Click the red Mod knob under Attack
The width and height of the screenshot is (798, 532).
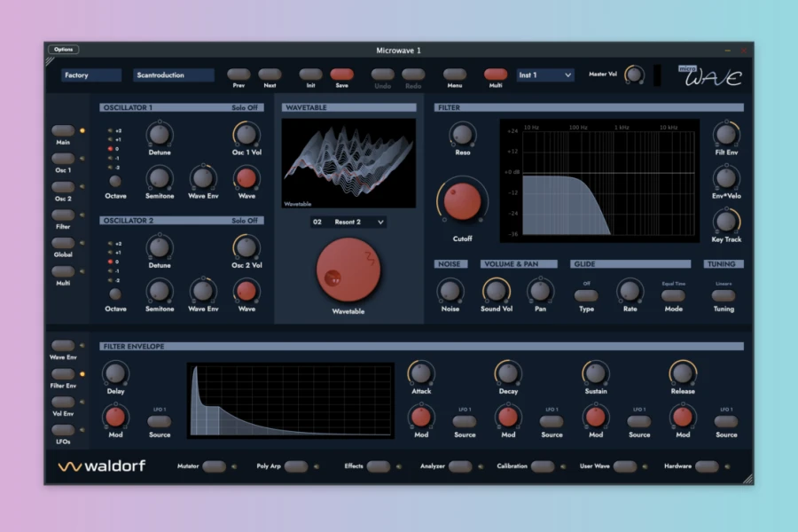pyautogui.click(x=421, y=417)
